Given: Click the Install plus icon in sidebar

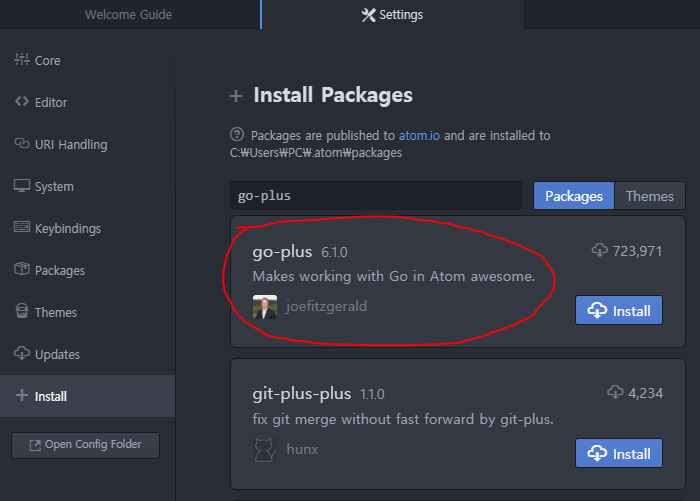Looking at the screenshot, I should (x=21, y=395).
